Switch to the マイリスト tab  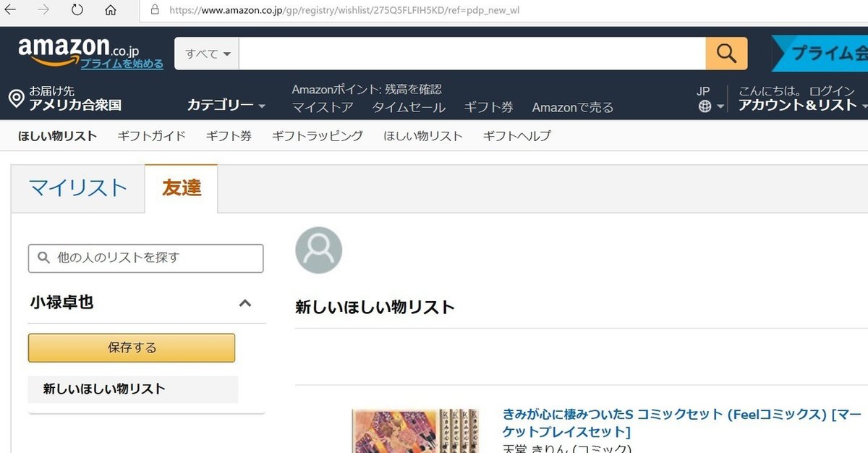[78, 188]
